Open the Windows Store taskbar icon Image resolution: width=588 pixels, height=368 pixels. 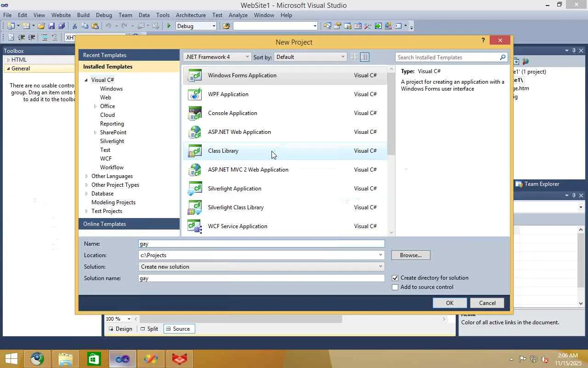(94, 359)
